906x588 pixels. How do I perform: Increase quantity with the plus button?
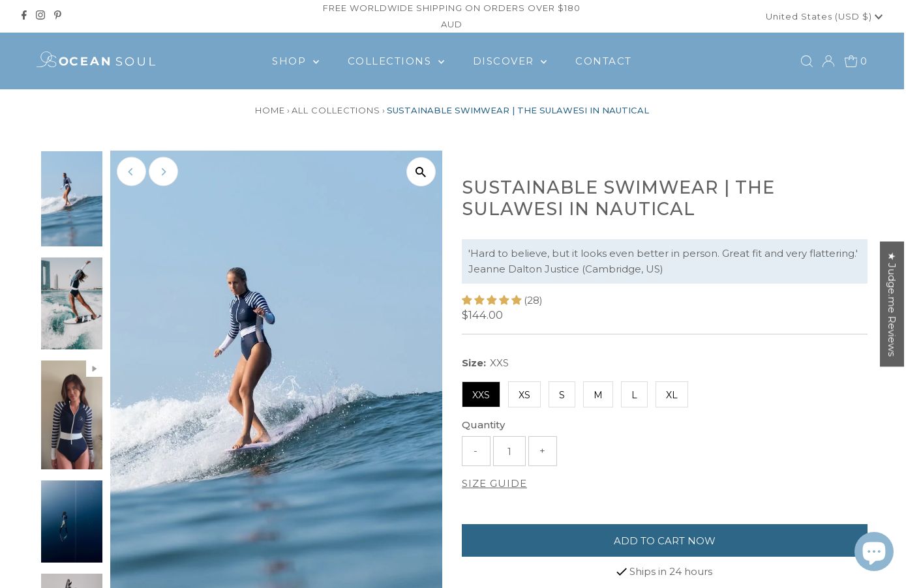pos(542,451)
